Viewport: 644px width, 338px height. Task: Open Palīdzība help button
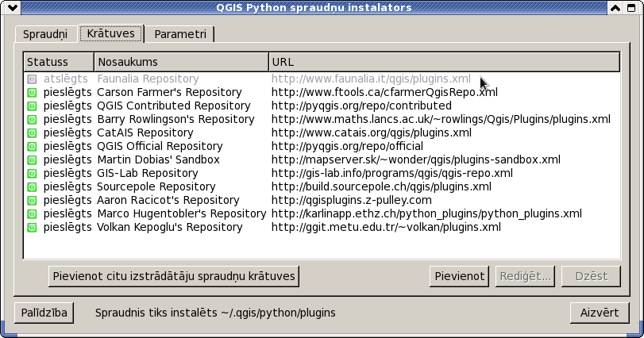tap(44, 313)
